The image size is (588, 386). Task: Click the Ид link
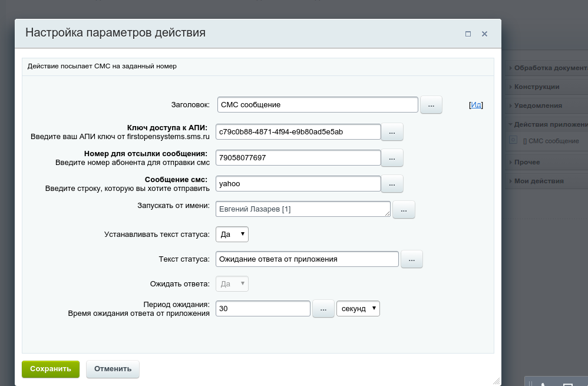[476, 105]
